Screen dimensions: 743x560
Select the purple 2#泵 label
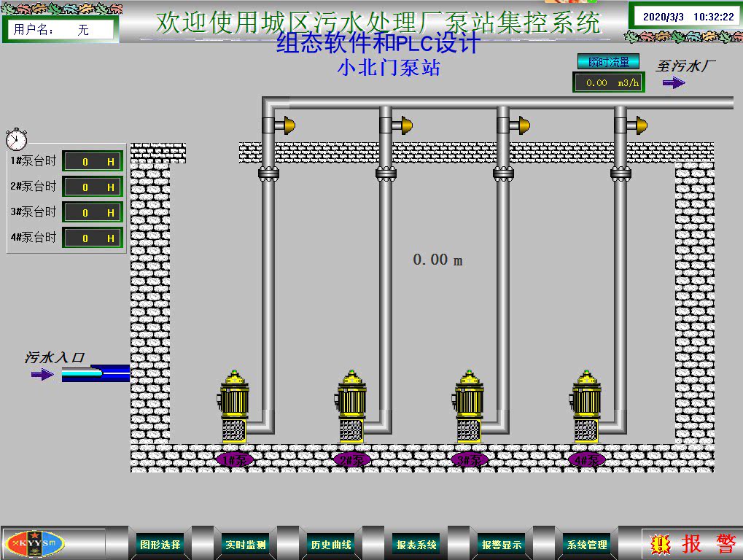pyautogui.click(x=351, y=459)
